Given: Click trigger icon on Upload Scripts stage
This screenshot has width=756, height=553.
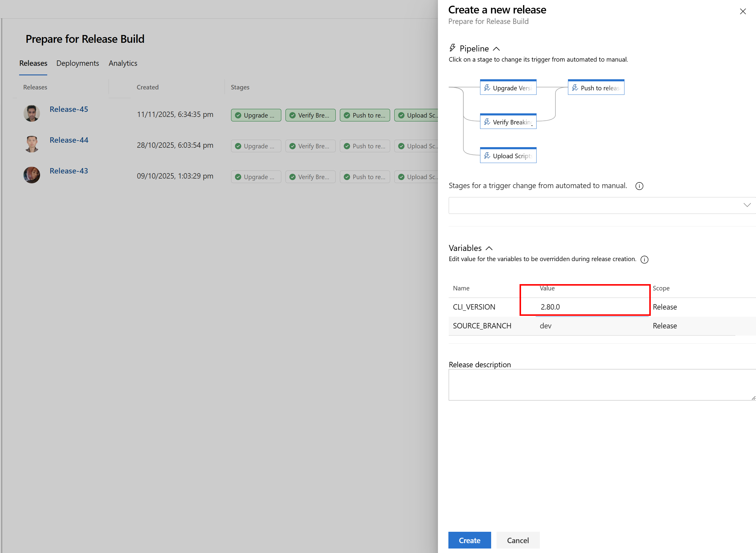Looking at the screenshot, I should tap(487, 156).
